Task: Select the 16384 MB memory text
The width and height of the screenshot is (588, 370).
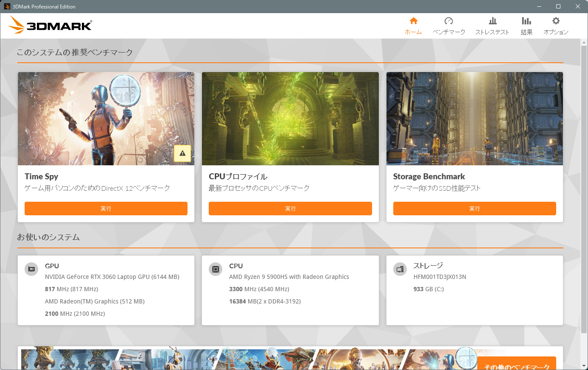Action: [x=265, y=301]
